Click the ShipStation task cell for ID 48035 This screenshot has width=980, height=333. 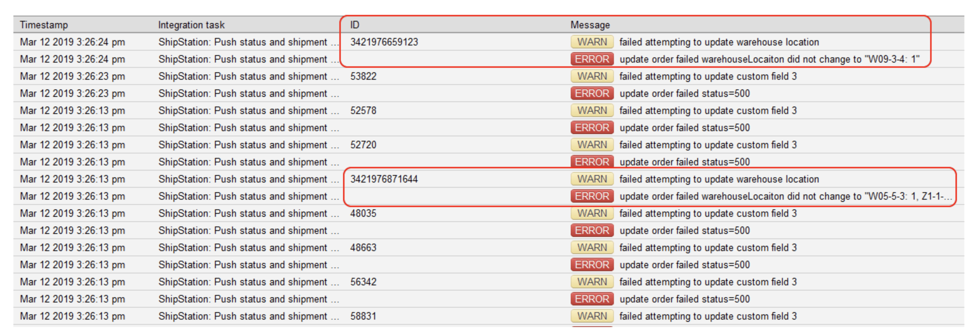tap(249, 213)
